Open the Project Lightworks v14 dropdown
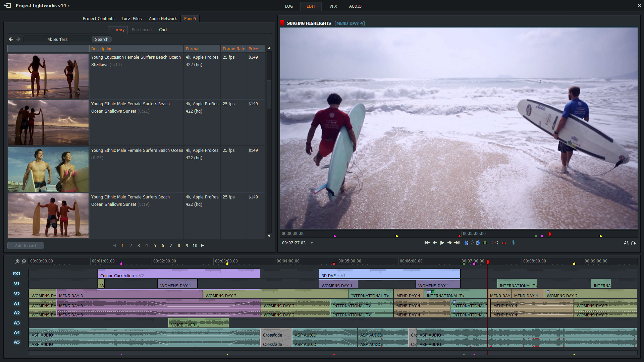The height and width of the screenshot is (362, 644). (69, 6)
